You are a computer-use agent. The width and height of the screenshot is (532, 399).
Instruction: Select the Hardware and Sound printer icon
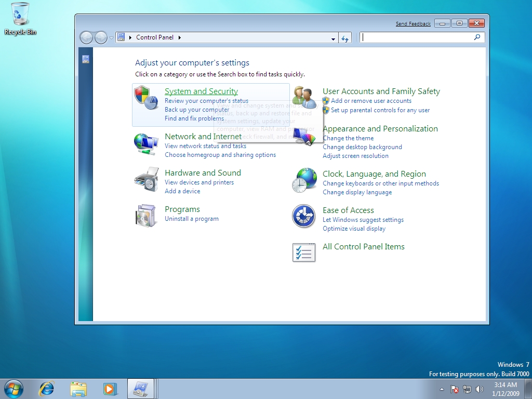[146, 180]
